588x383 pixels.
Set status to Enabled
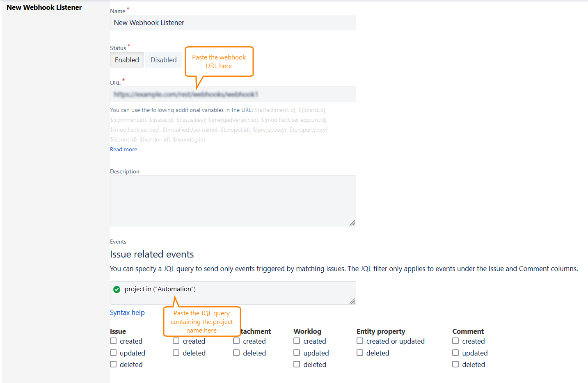click(x=127, y=60)
